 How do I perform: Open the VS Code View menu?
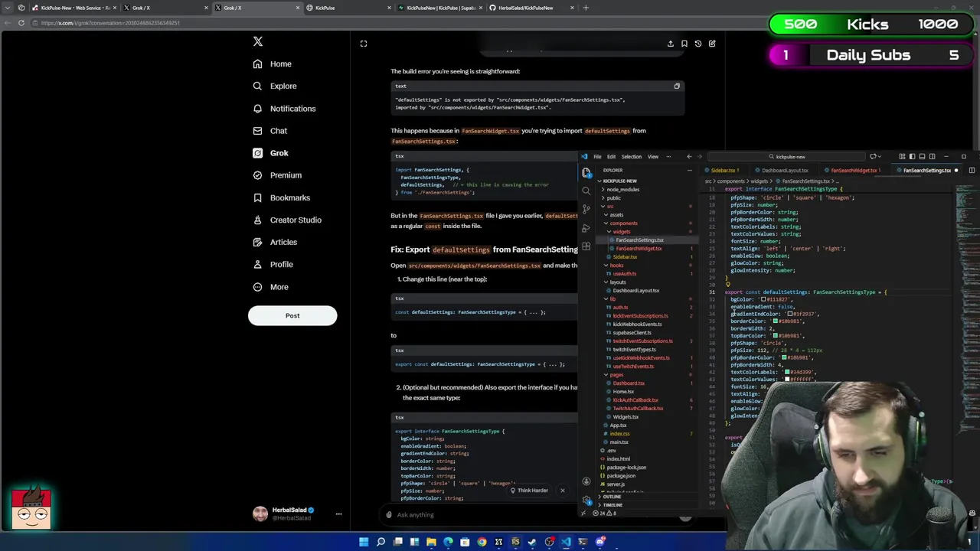(x=653, y=157)
